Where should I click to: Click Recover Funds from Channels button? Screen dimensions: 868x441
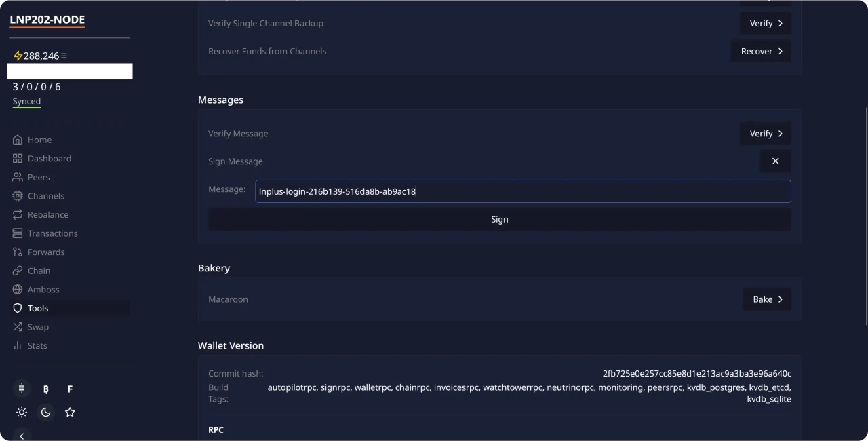[760, 52]
